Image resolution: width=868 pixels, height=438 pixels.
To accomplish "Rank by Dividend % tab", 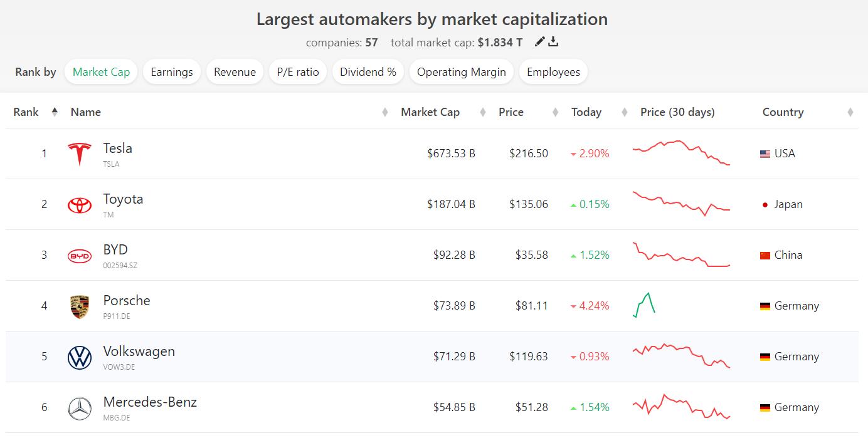I will [368, 72].
